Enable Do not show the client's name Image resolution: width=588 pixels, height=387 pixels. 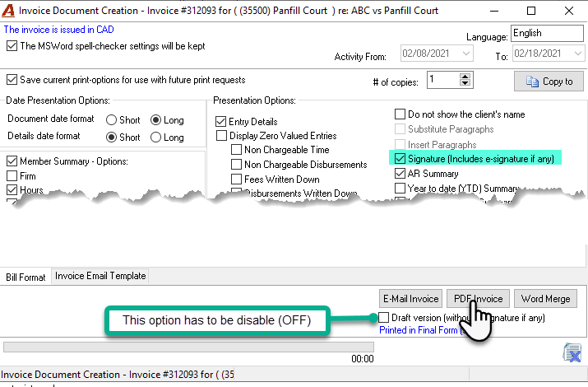click(x=400, y=114)
